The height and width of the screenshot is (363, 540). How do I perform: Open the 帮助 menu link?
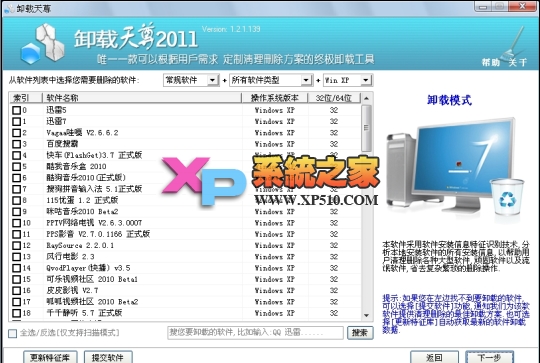tap(490, 62)
